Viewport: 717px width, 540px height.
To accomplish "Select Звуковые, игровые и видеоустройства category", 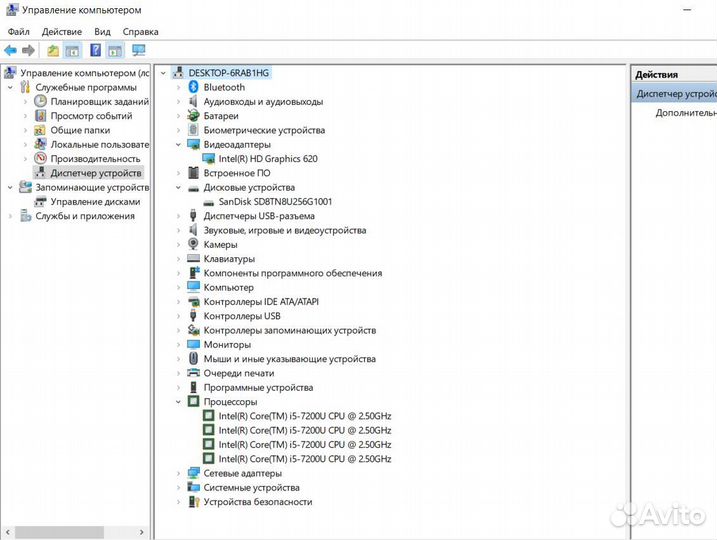I will [x=285, y=230].
